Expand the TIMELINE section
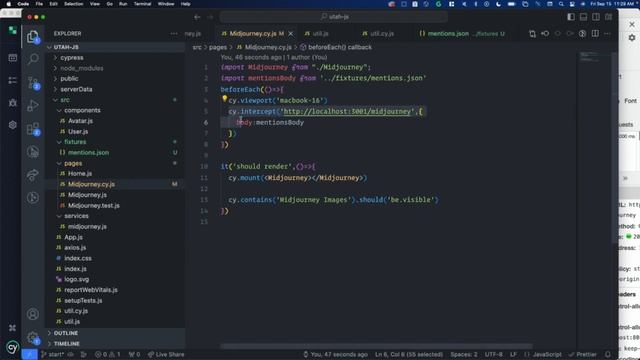The image size is (640, 360). pos(115,344)
